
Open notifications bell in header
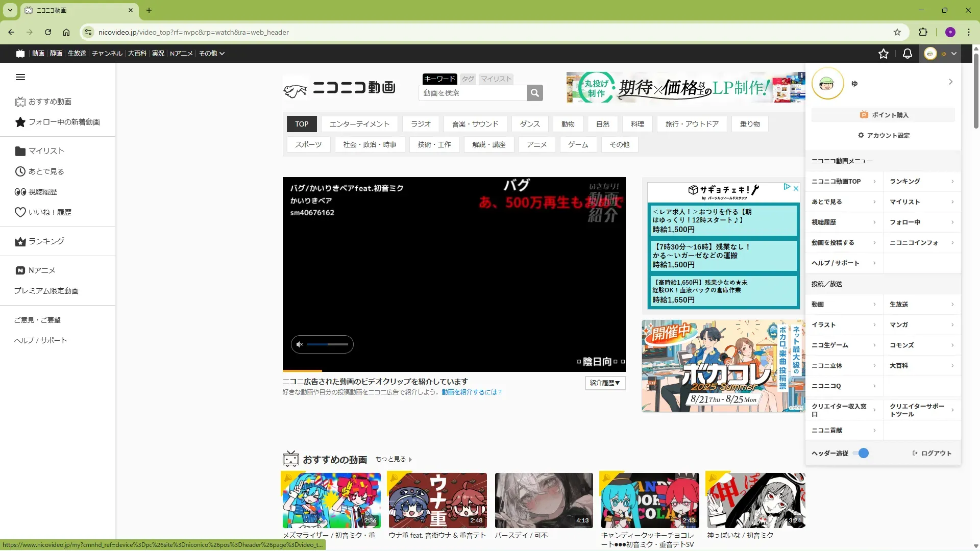click(907, 54)
